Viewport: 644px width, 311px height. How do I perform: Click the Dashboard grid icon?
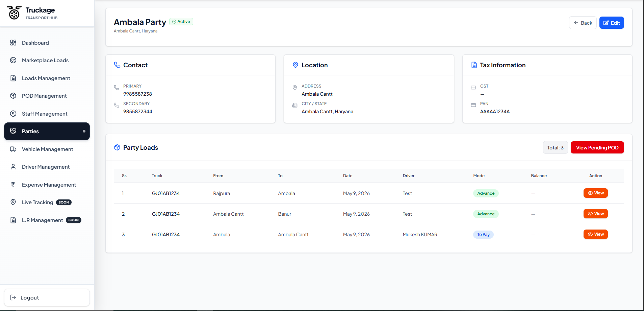pos(13,43)
